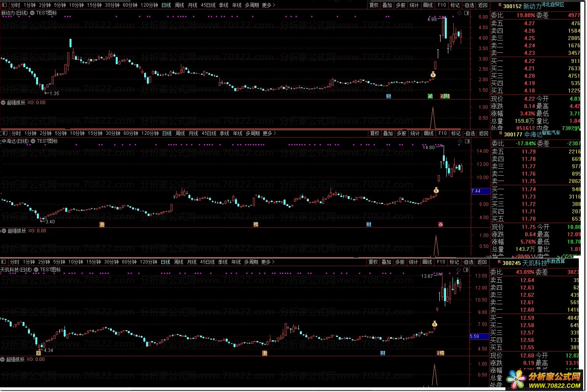Click the 河北自贸区 sector label
Viewport: 587px width, 392px height.
[553, 4]
